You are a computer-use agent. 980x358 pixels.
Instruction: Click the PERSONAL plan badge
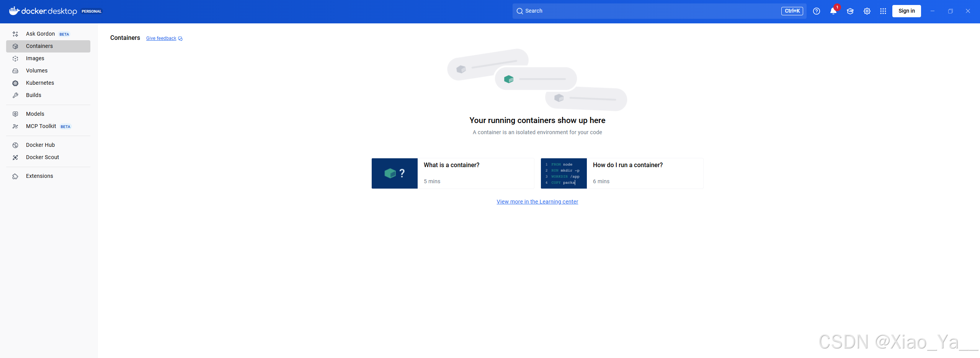[91, 11]
